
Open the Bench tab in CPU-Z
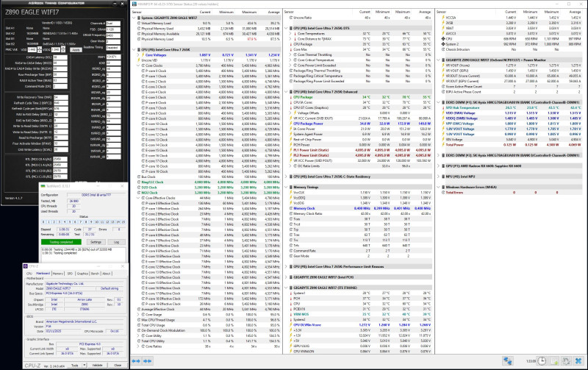(96, 274)
